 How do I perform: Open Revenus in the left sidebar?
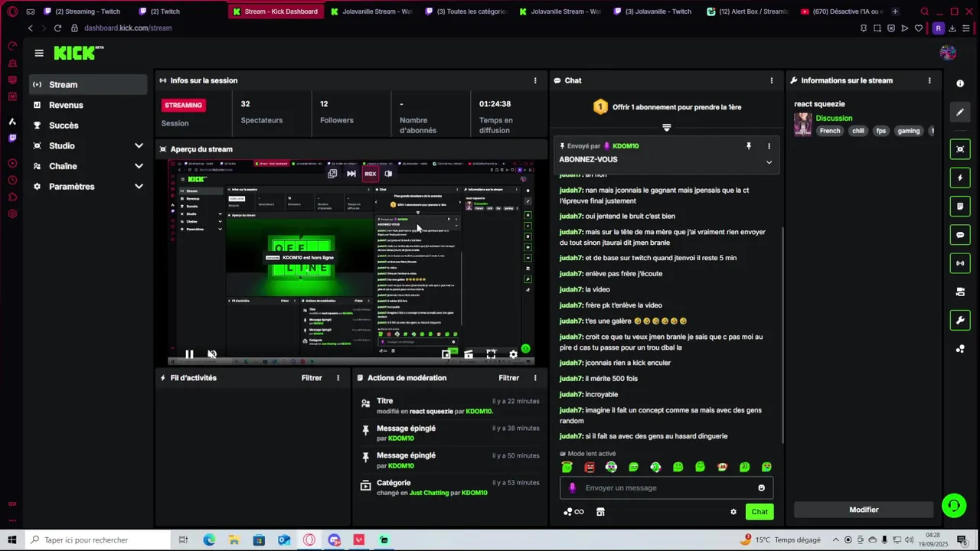88,105
